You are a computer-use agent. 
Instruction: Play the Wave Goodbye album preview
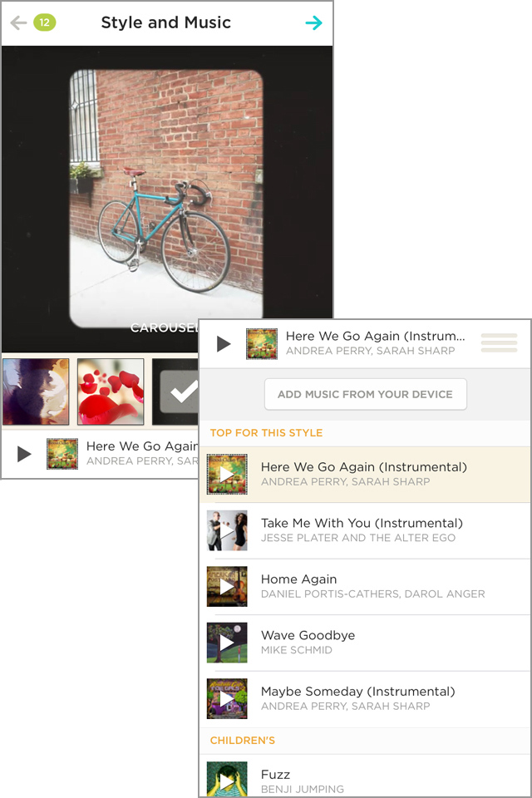pos(227,643)
